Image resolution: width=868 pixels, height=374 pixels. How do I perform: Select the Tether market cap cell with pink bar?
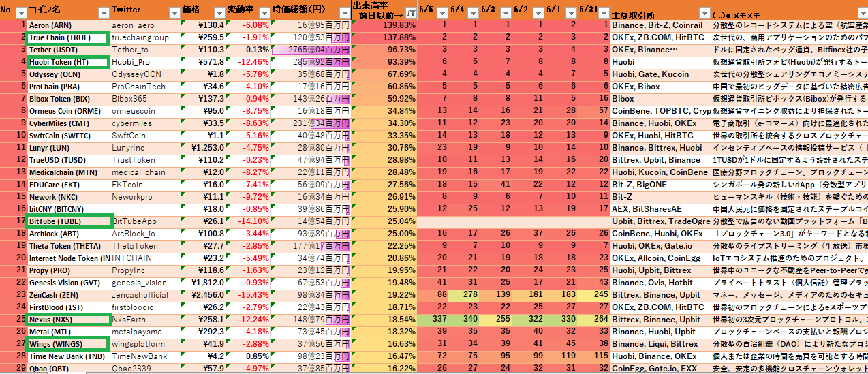[311, 50]
